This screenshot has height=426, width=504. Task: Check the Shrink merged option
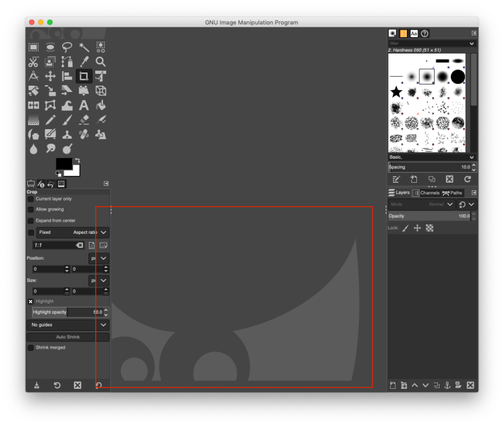tap(30, 348)
